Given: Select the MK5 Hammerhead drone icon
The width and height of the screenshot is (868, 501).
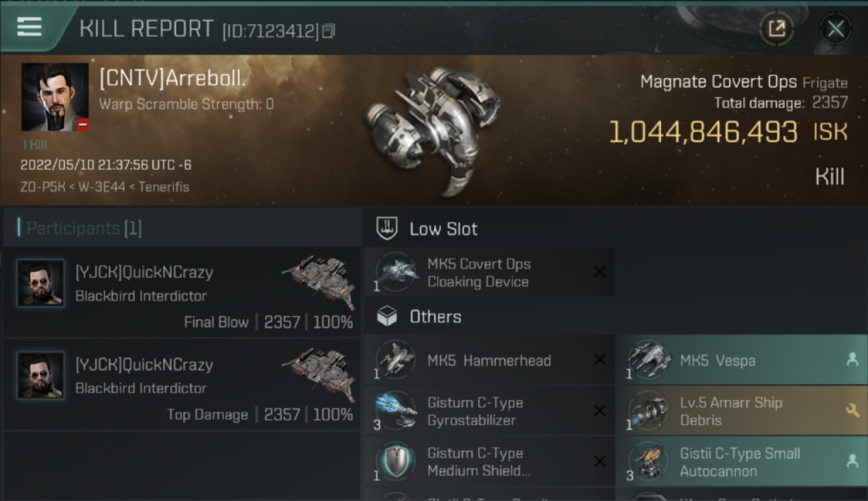Looking at the screenshot, I should 395,360.
